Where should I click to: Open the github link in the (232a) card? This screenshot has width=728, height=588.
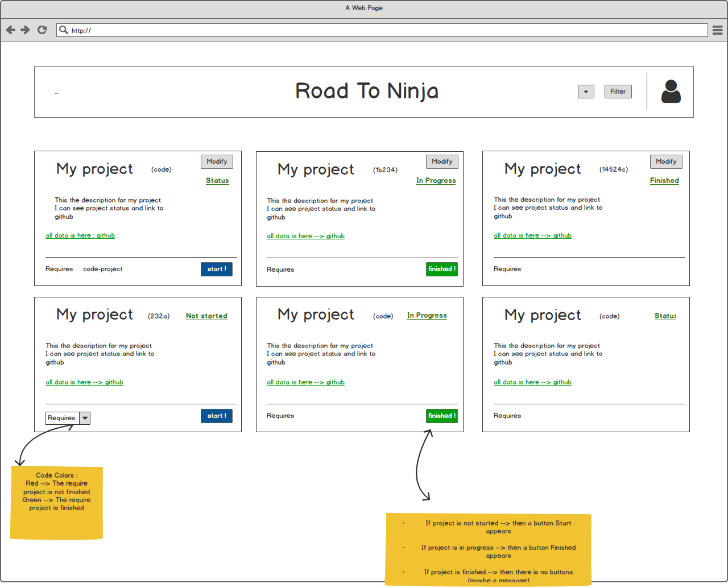coord(84,382)
